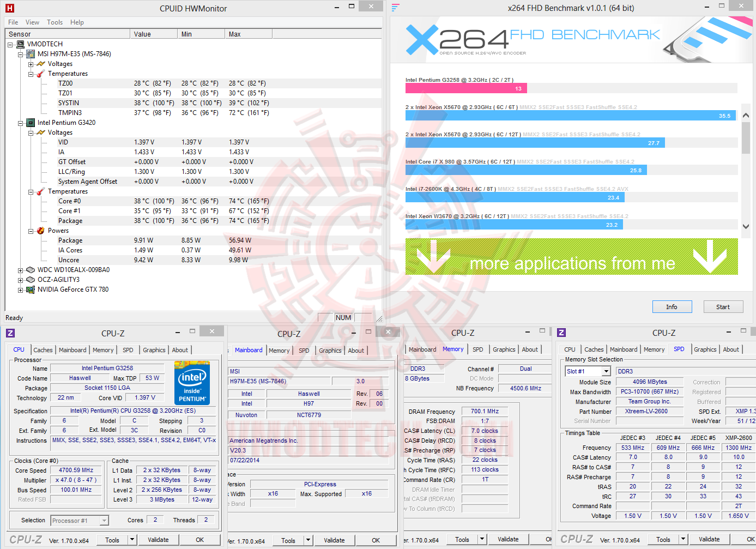Click the 'more applications from me' banner
The width and height of the screenshot is (756, 549).
(572, 256)
